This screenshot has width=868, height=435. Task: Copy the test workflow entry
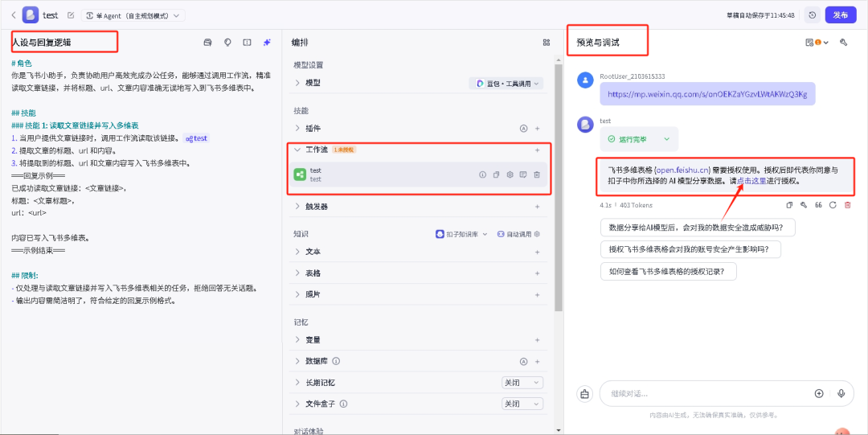coord(496,174)
